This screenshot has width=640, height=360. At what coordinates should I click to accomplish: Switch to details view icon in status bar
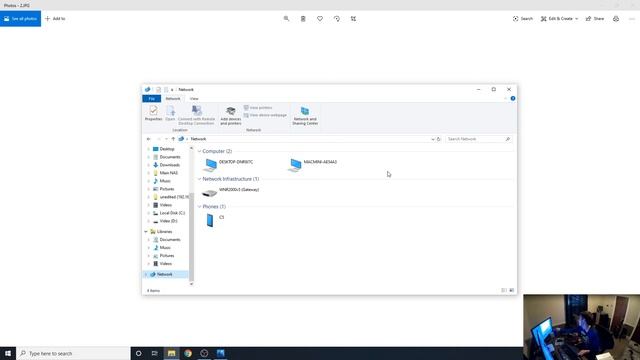pos(504,291)
